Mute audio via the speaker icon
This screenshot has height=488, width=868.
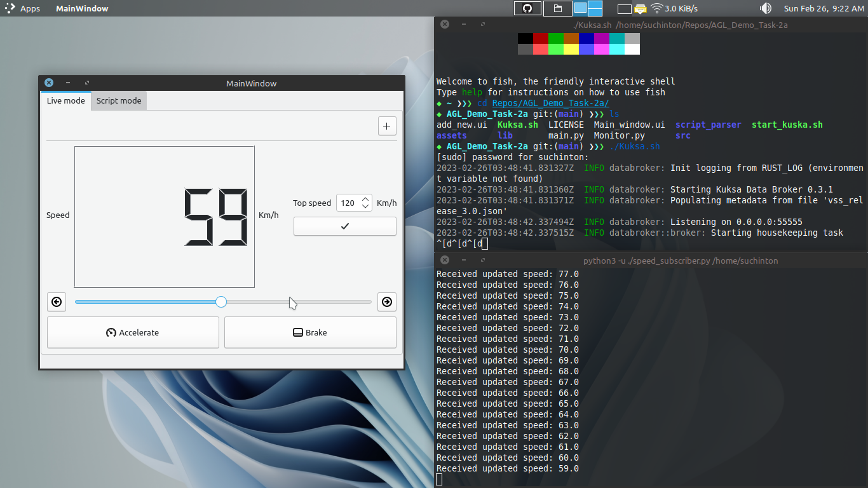tap(766, 8)
